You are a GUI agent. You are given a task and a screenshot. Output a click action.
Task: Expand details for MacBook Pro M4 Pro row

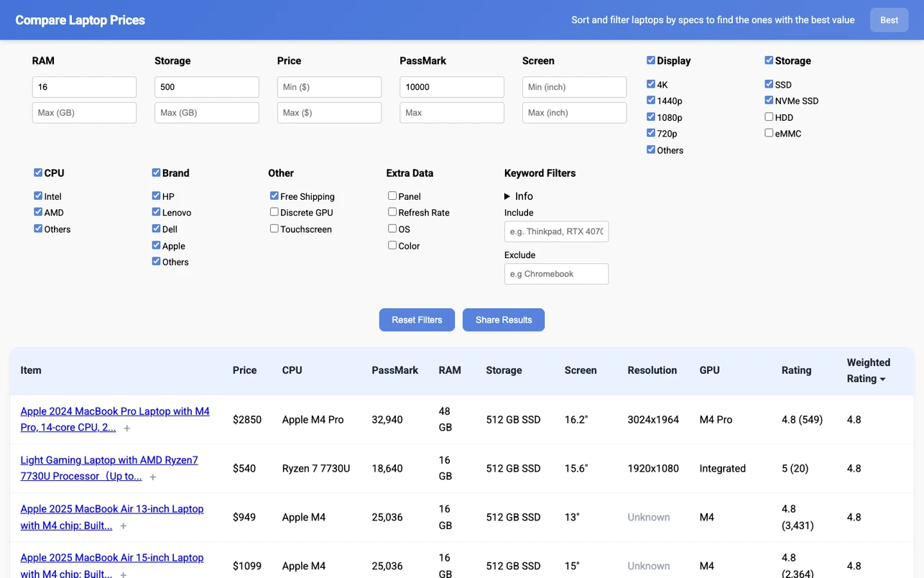[127, 428]
